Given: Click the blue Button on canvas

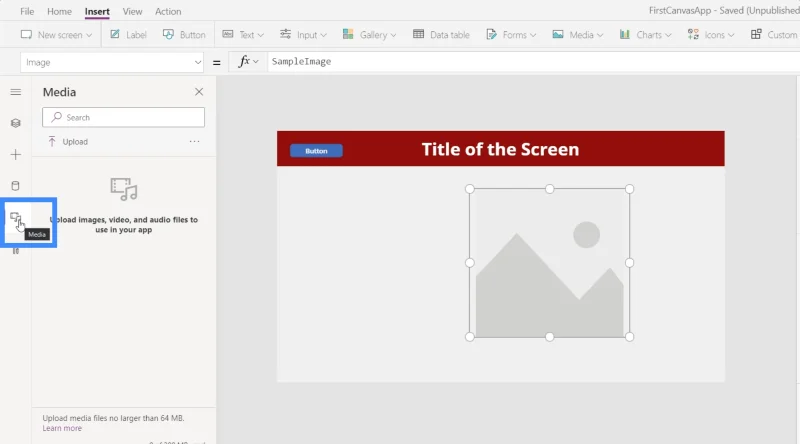Looking at the screenshot, I should (x=316, y=151).
